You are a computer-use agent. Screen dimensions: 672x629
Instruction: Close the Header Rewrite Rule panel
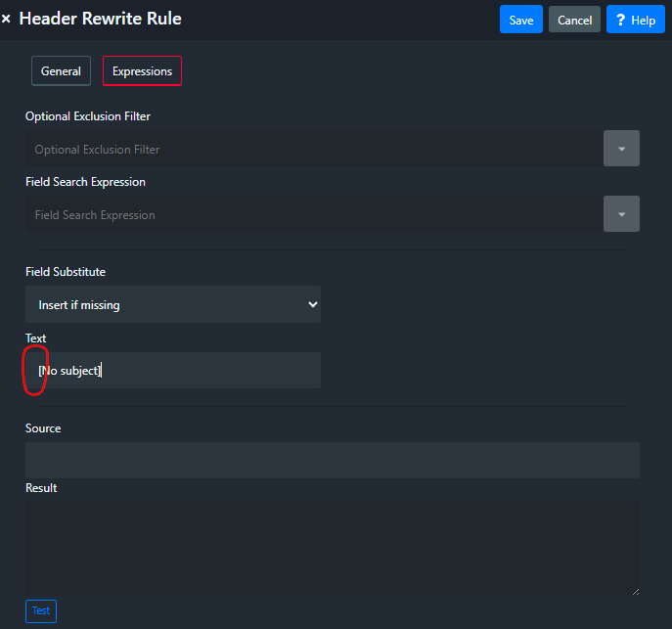point(7,20)
